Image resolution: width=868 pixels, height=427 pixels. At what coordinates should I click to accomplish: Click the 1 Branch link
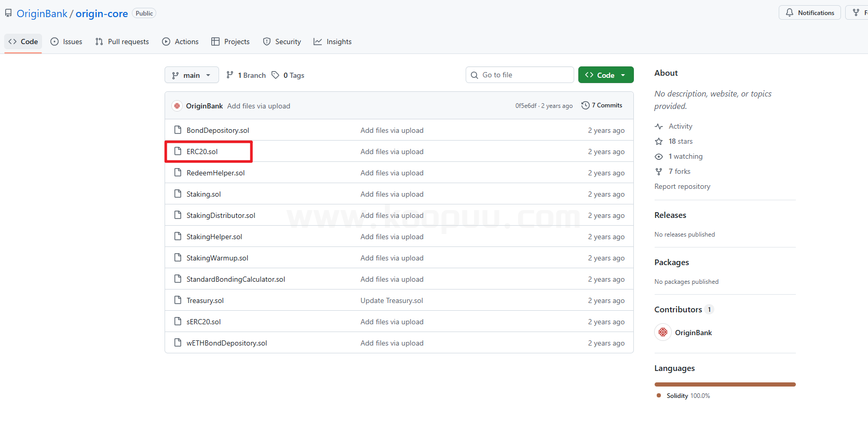click(246, 75)
